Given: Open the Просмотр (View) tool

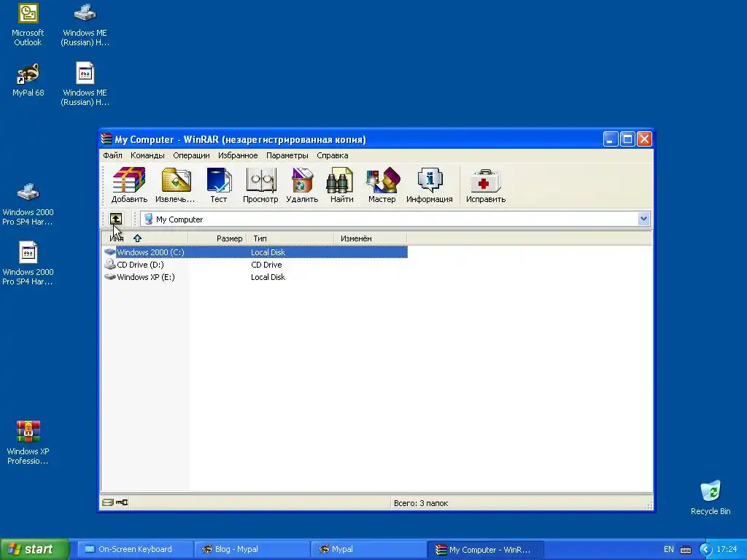Looking at the screenshot, I should click(x=260, y=185).
